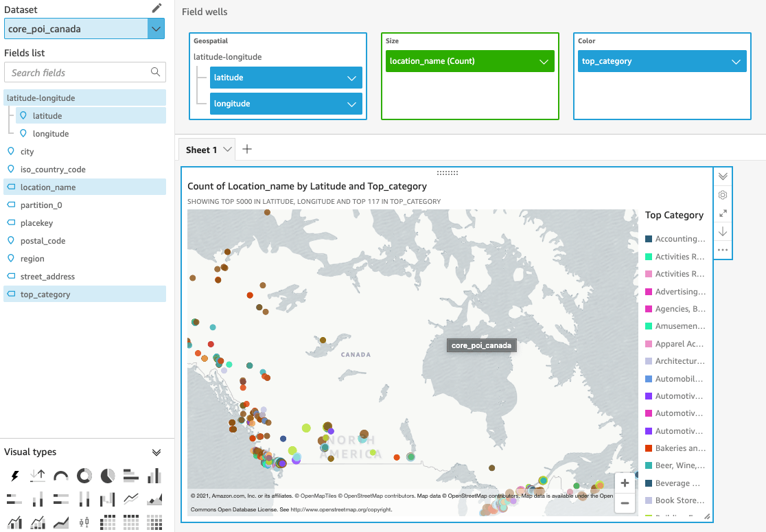Screen dimensions: 766x532
Task: Select the AutoGraph lightning visual type
Action: pos(14,475)
